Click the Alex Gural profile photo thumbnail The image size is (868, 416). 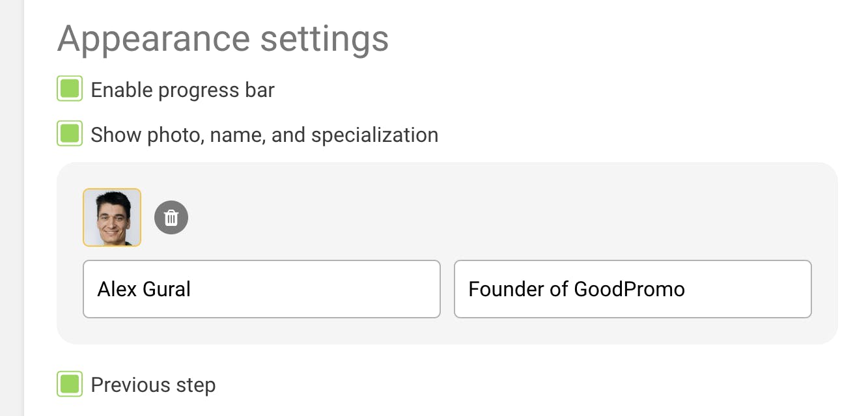[112, 217]
